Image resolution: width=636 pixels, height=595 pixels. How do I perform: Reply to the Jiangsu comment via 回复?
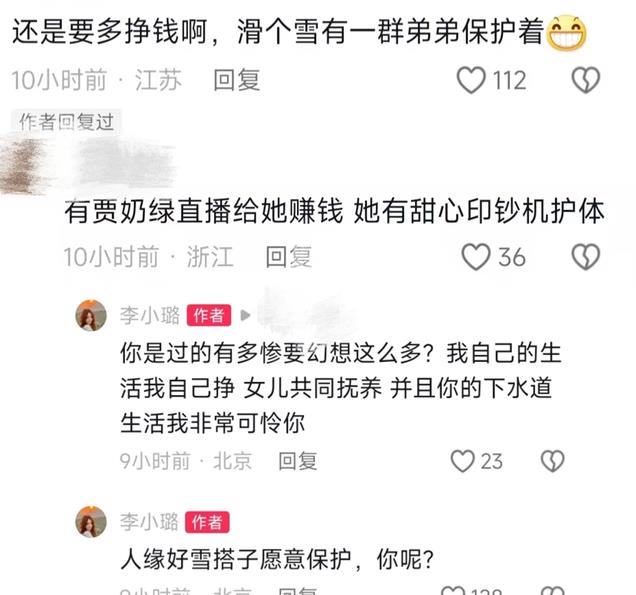point(237,80)
